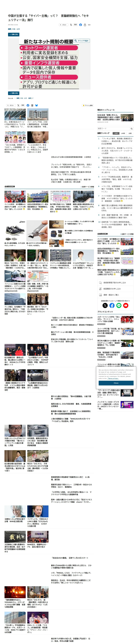This screenshot has width=138, height=644.
Task: Follow Sankei on YouTube icon
Action: (x=126, y=305)
